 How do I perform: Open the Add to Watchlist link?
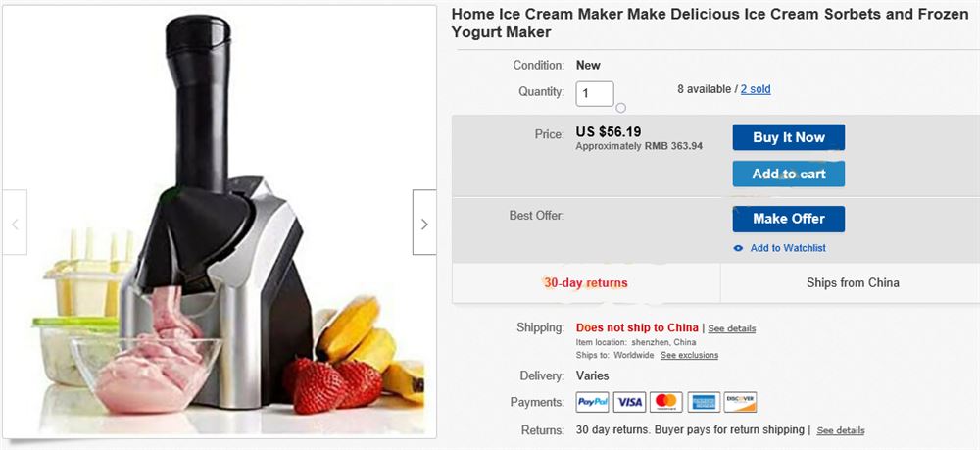coord(788,248)
